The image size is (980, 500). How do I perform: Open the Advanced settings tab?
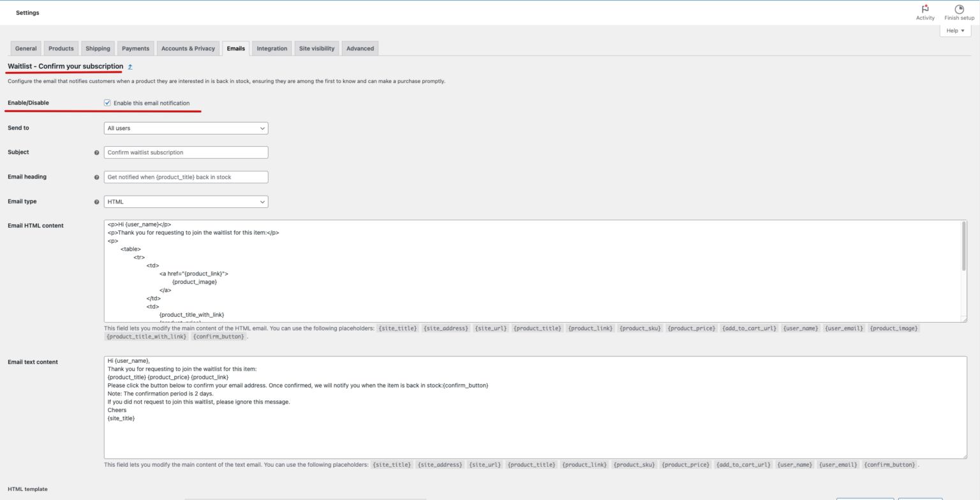coord(360,48)
